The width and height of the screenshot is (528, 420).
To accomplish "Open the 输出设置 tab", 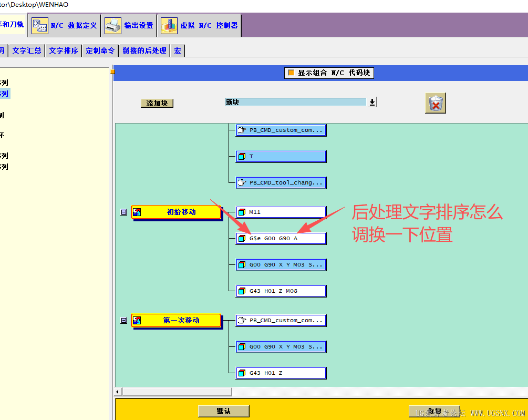I will 129,25.
